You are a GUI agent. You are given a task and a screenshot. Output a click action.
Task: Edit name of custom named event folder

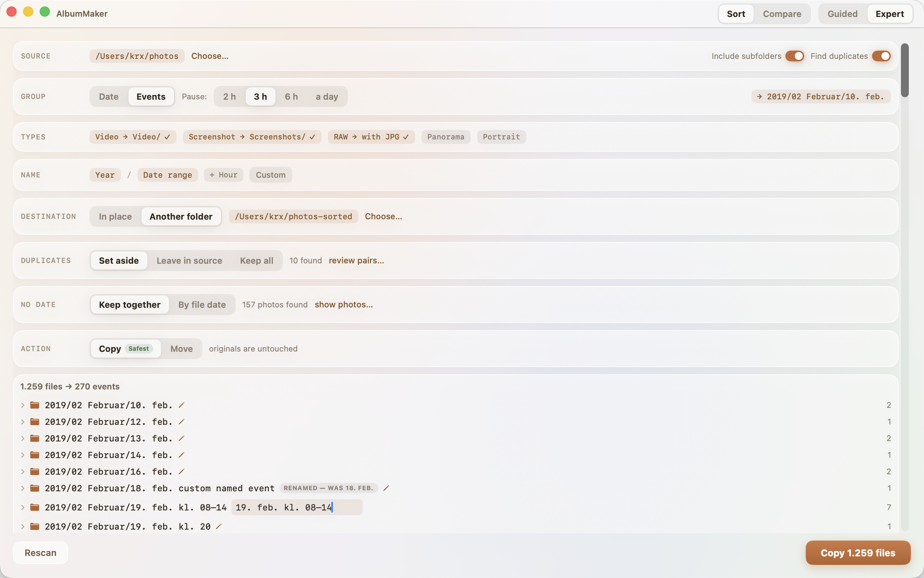[x=387, y=488]
